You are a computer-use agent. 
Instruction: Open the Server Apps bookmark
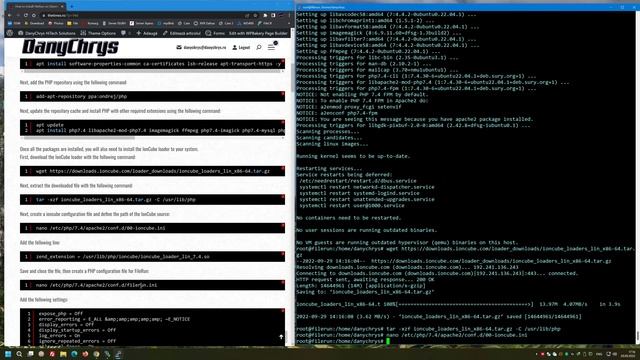(x=141, y=23)
